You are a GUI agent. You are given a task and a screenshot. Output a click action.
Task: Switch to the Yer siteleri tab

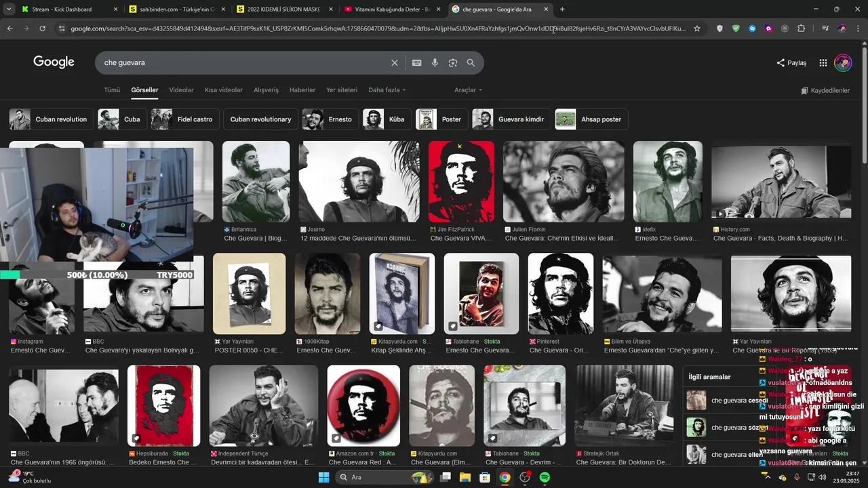tap(342, 90)
